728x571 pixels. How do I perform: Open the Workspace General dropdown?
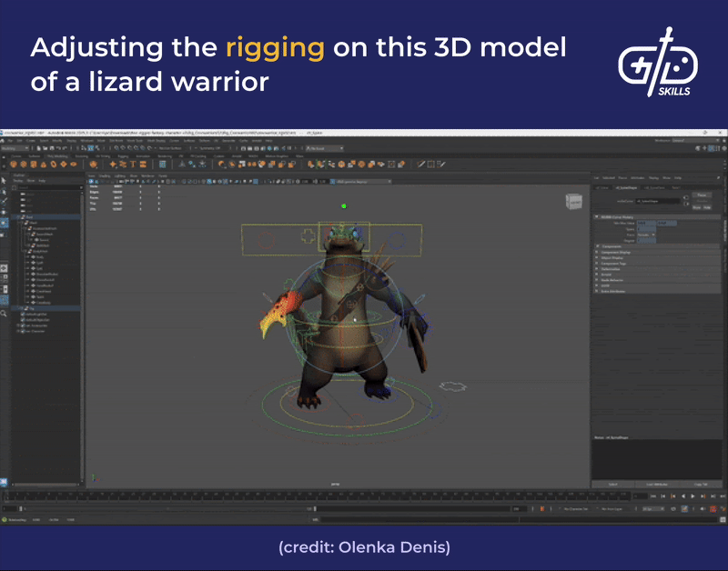click(x=693, y=140)
